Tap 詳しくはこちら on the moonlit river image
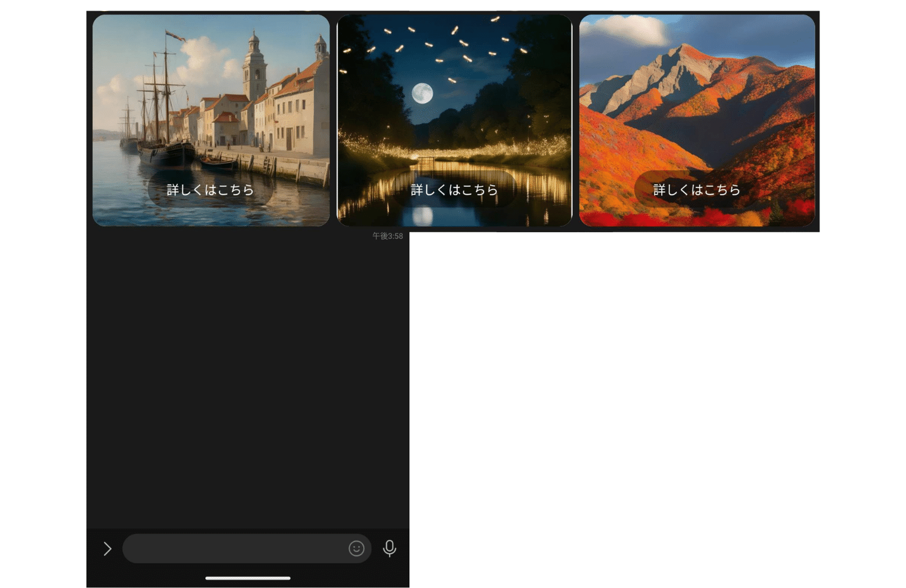The image size is (906, 588). click(454, 190)
